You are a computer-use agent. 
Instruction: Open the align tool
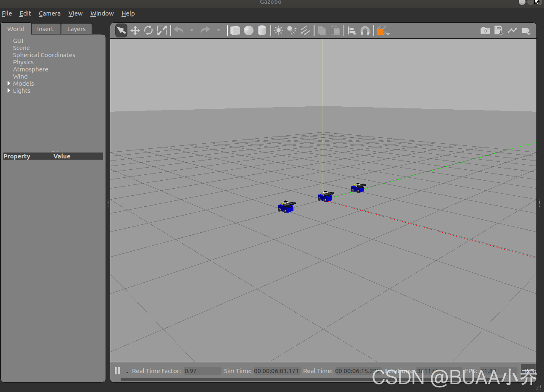(352, 31)
